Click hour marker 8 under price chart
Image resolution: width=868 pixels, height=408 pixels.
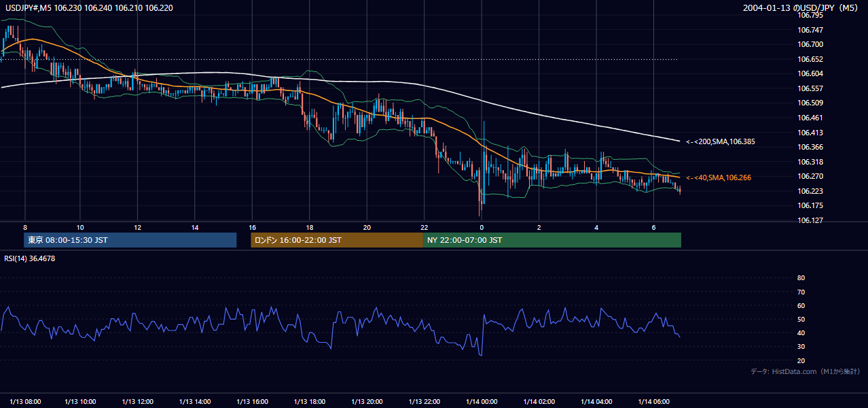(25, 227)
